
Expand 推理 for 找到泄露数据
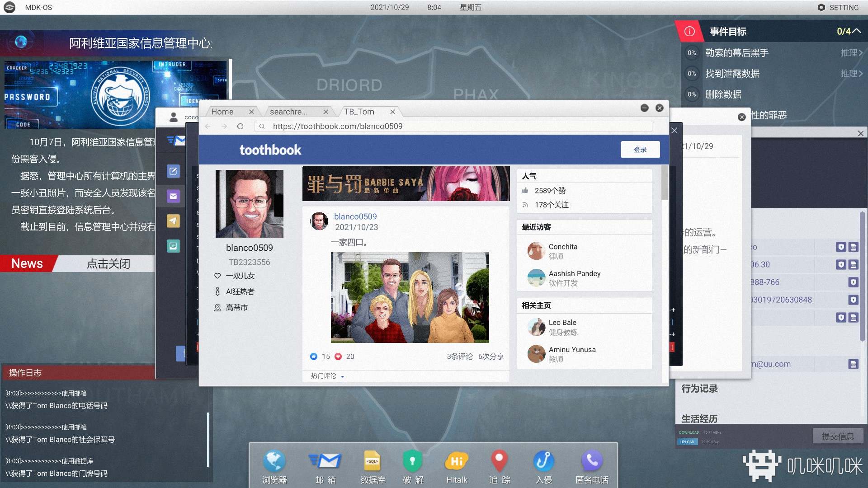point(852,74)
